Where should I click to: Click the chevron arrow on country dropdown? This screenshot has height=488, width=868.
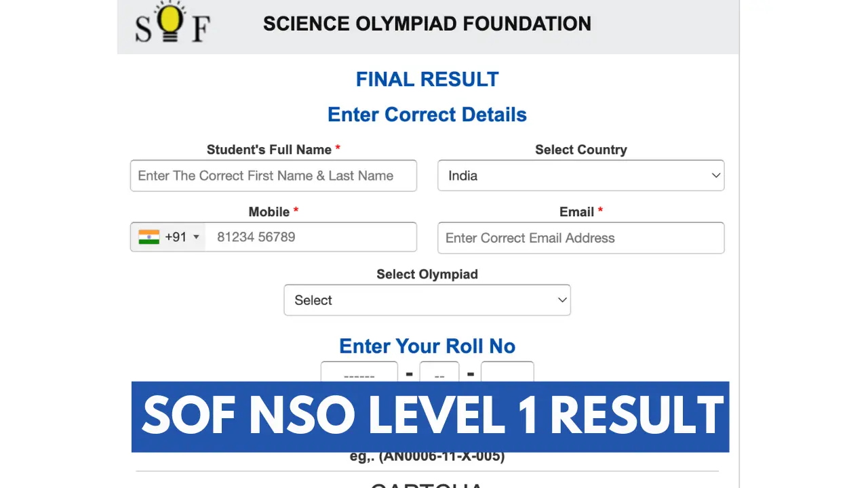coord(715,176)
